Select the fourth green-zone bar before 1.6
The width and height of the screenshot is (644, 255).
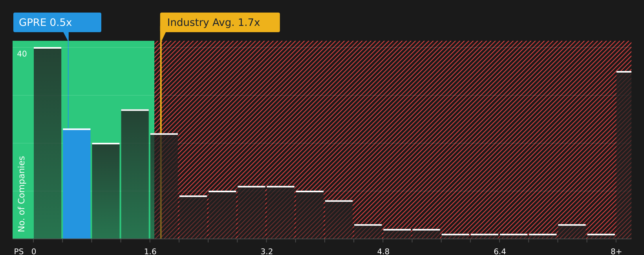tap(135, 174)
